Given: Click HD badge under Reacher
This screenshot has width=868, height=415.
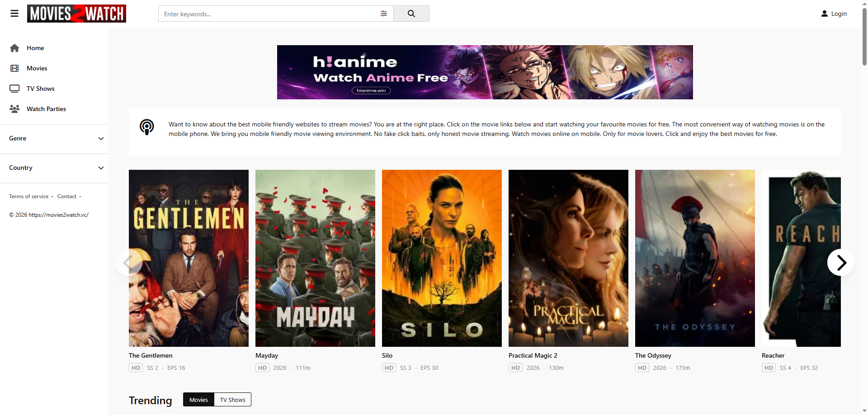Looking at the screenshot, I should point(769,368).
